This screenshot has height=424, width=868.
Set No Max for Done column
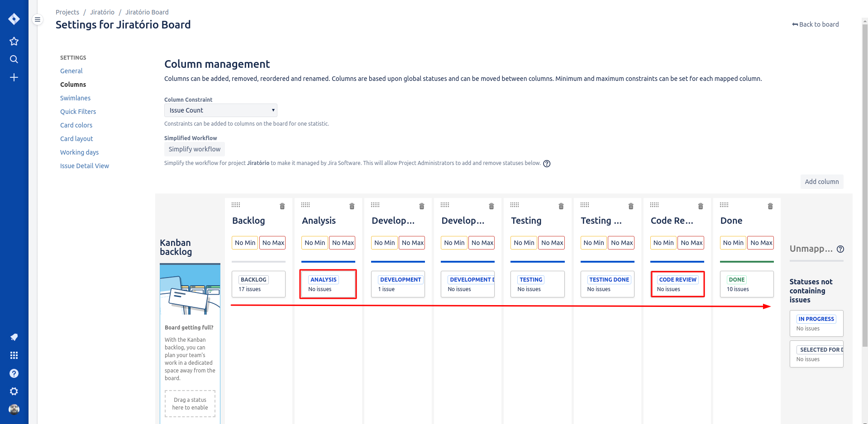tap(761, 243)
